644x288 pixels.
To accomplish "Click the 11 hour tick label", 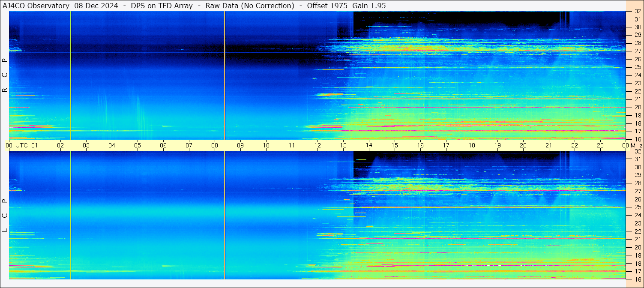I will [292, 145].
